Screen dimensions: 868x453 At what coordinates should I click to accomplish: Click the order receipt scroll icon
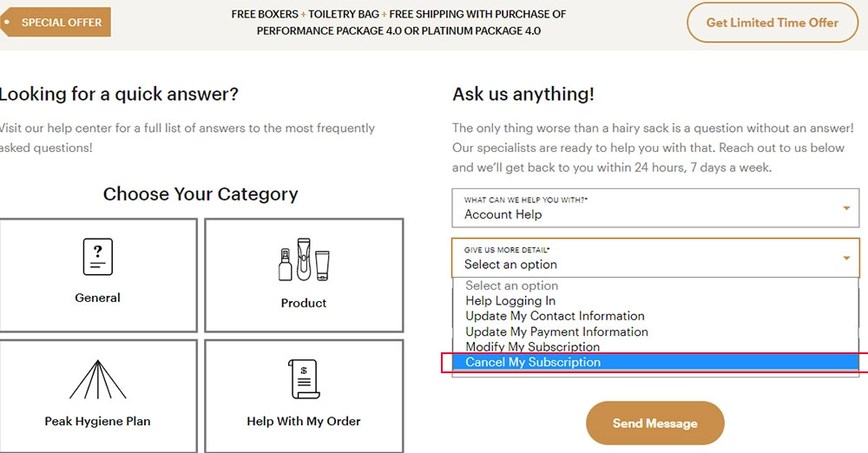304,378
